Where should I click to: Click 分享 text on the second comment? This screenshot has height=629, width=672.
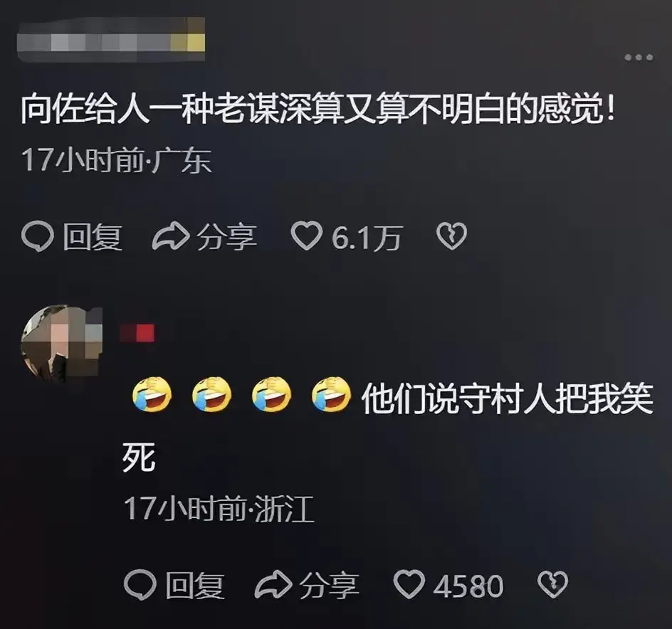pos(329,586)
